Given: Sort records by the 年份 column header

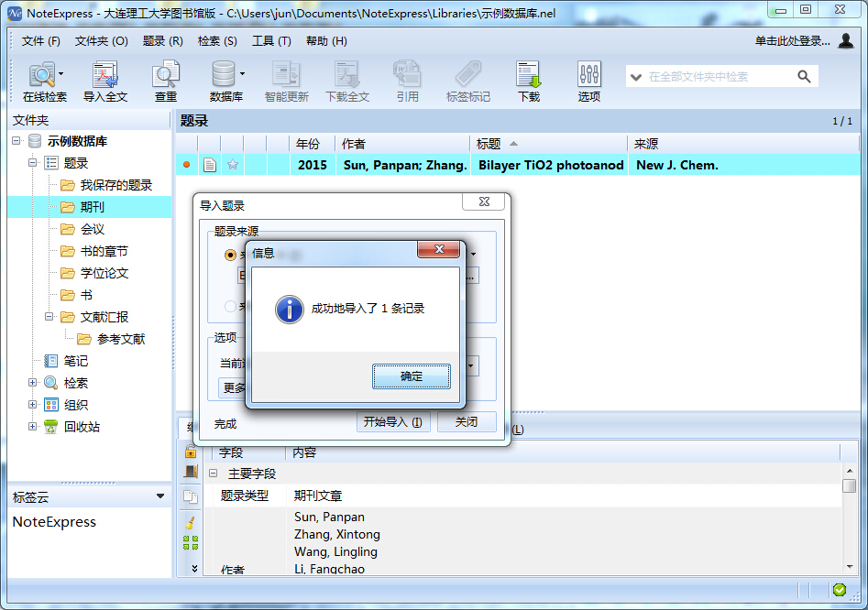Looking at the screenshot, I should pyautogui.click(x=312, y=144).
